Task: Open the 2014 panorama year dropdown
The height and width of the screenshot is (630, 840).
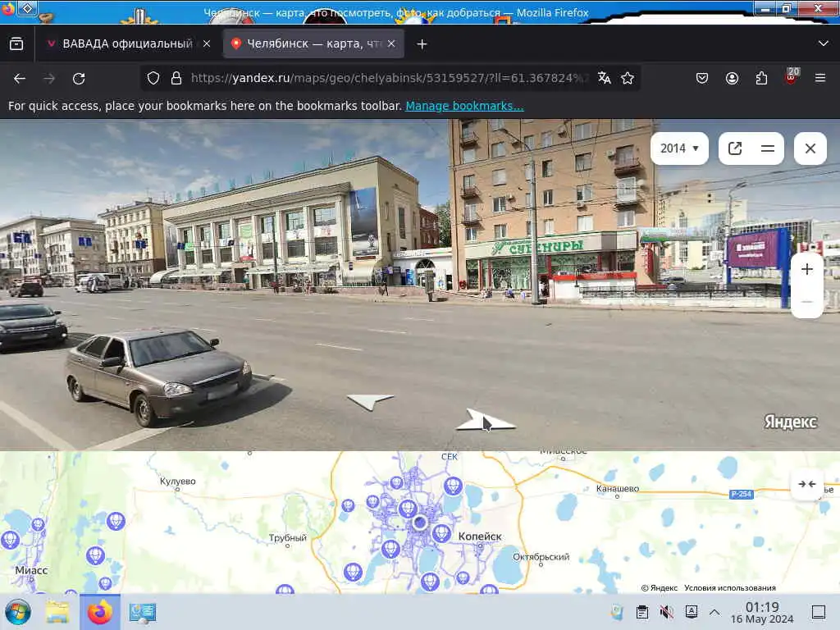Action: pos(679,148)
